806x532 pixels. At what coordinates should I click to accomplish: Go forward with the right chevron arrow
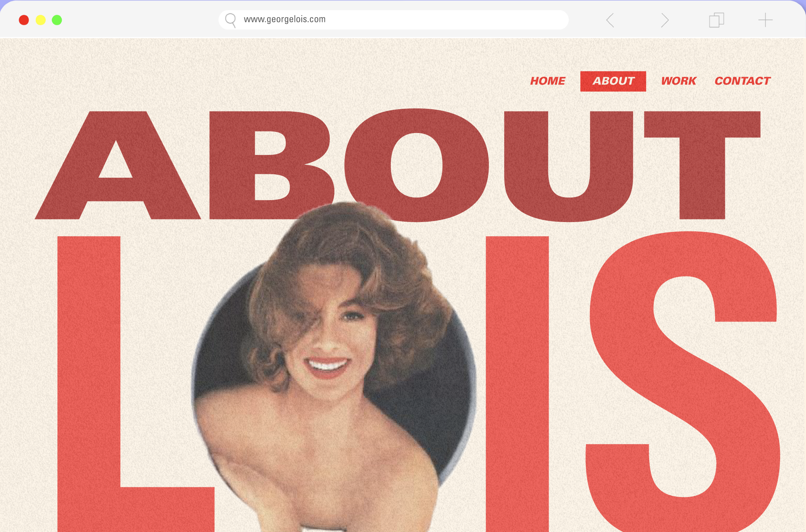(x=665, y=20)
